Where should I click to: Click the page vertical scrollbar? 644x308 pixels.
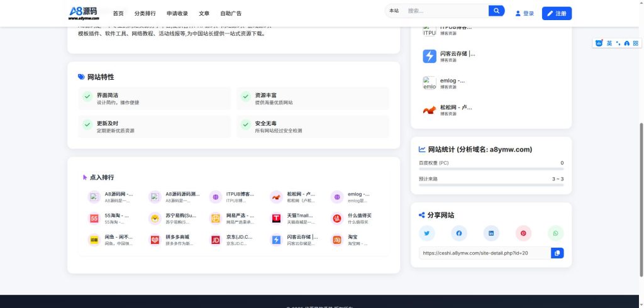(641, 200)
